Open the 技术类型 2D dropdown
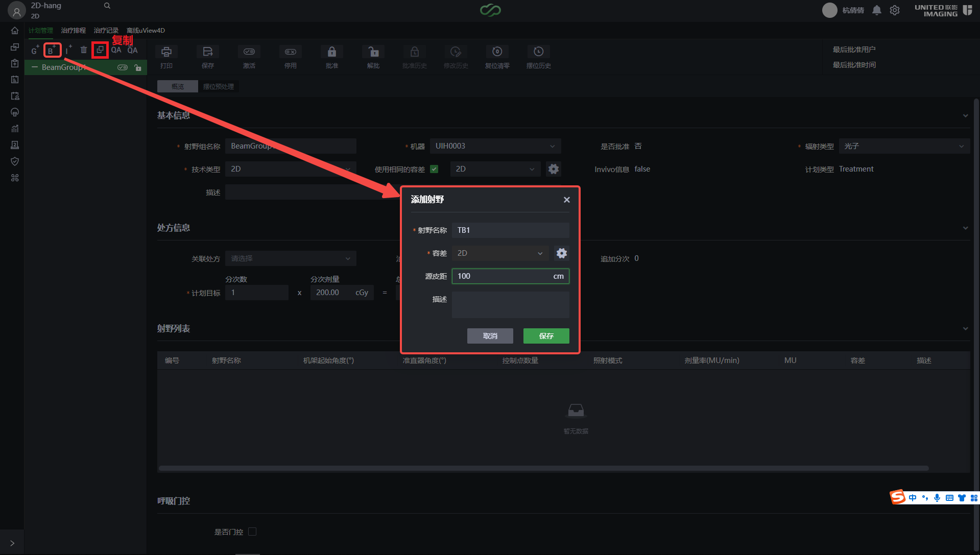980x555 pixels. [x=291, y=169]
